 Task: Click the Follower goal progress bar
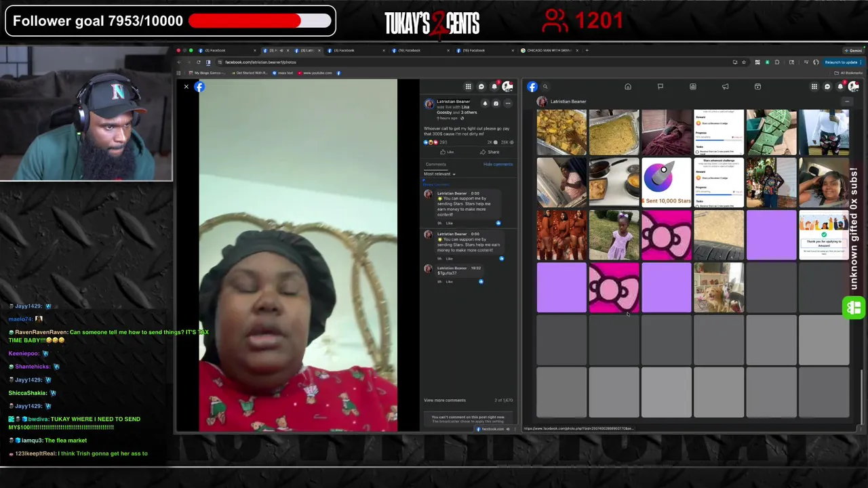(260, 21)
